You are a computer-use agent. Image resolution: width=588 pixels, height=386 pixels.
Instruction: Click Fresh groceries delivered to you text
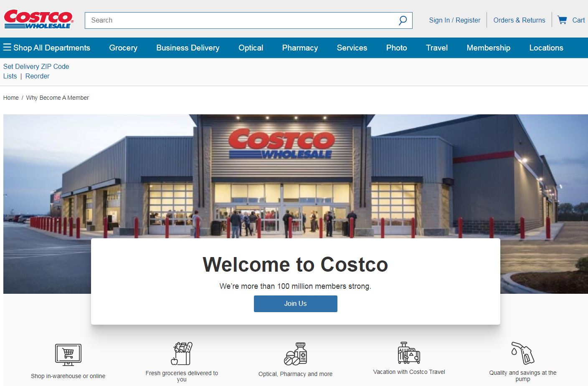182,376
